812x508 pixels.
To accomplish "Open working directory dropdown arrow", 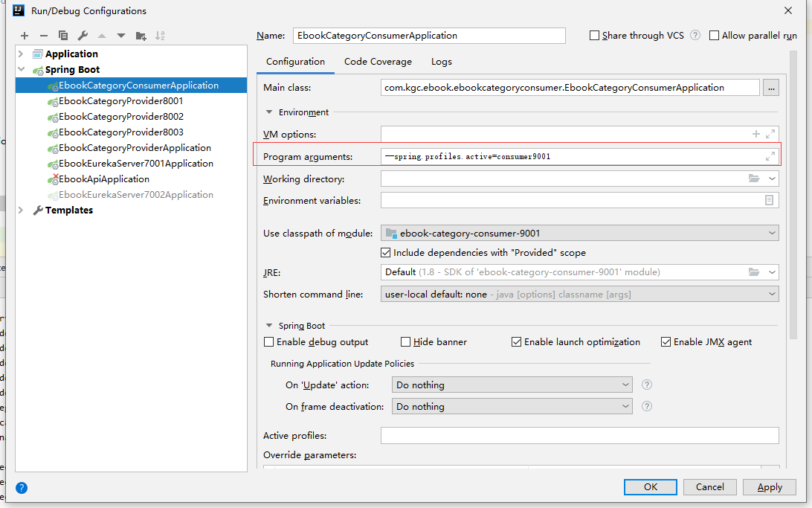I will click(x=772, y=179).
